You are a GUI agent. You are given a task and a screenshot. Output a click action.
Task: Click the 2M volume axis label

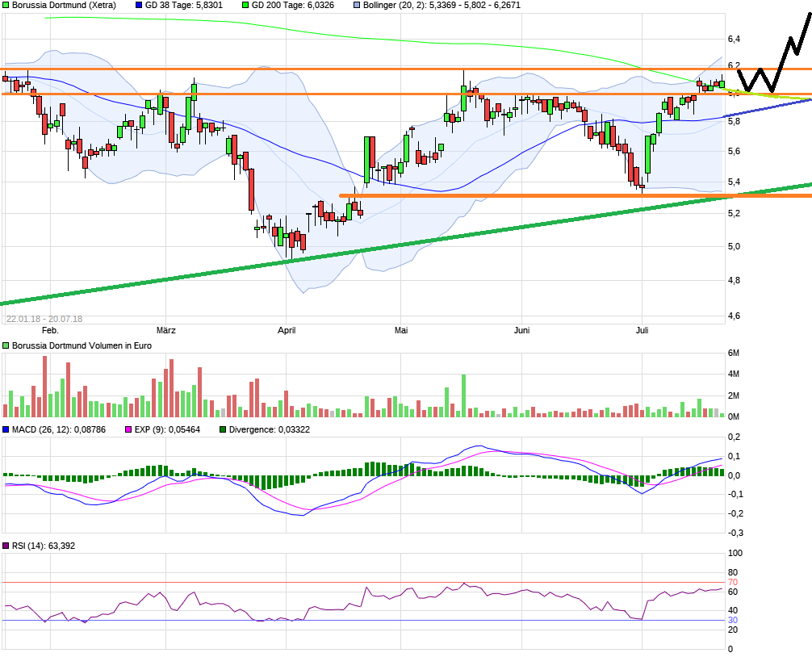pos(733,395)
